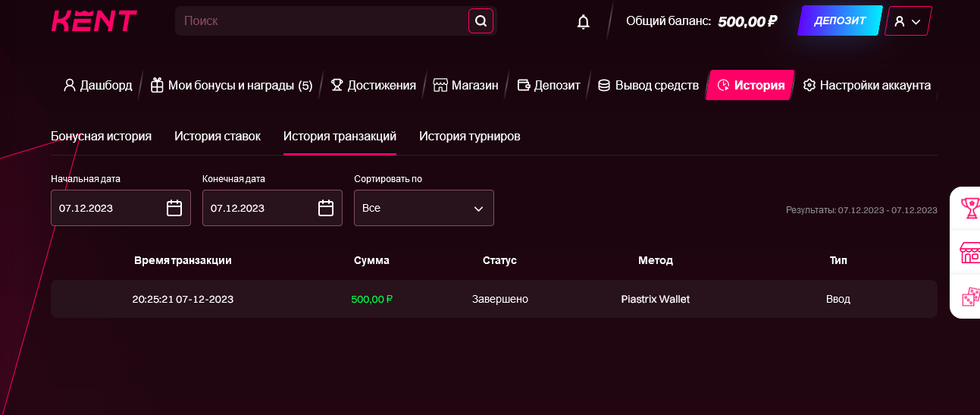Open "Вывод средств" section
This screenshot has width=980, height=415.
coord(648,85)
